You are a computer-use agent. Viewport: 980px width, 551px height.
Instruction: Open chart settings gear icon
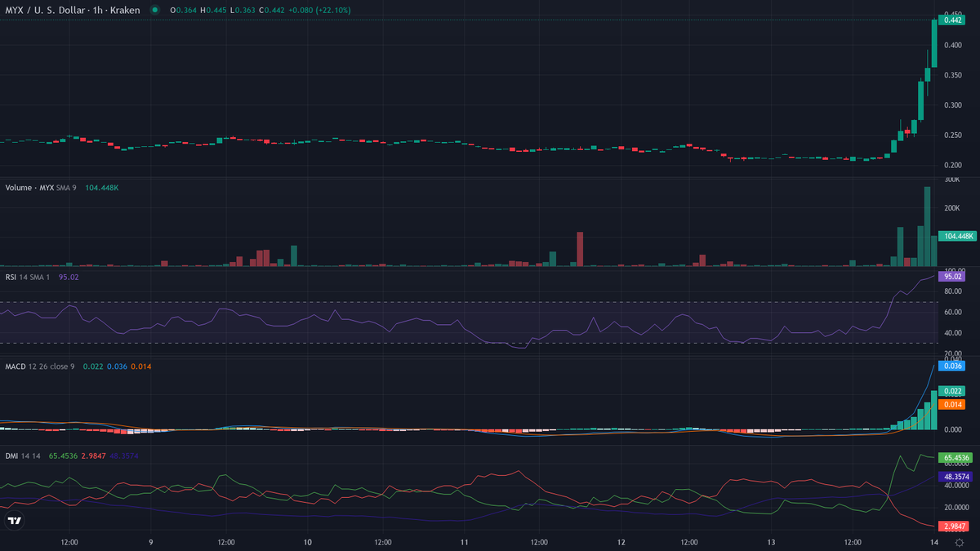(959, 542)
